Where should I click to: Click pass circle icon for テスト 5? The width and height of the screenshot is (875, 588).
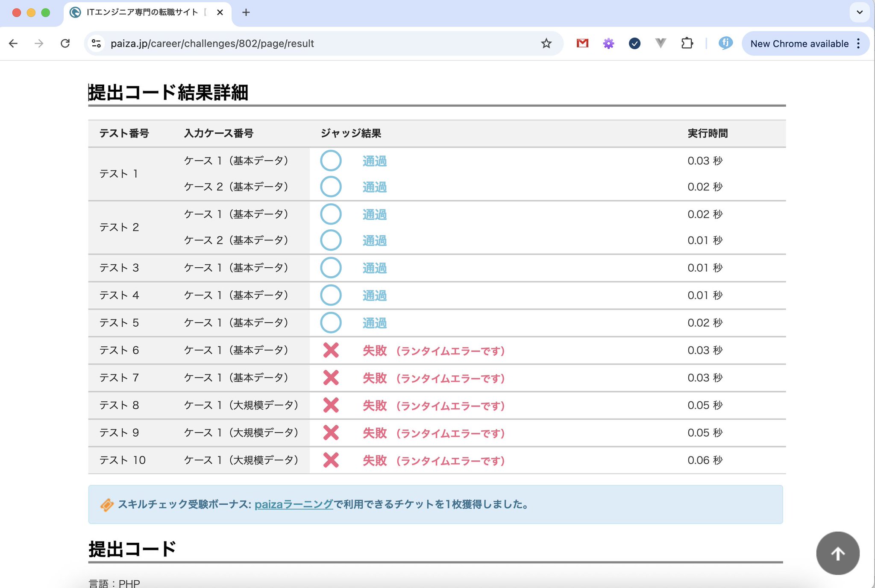point(331,322)
